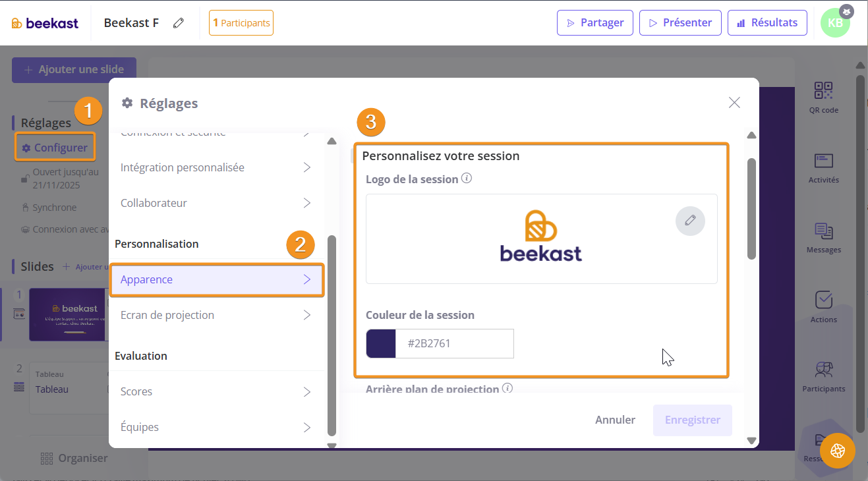
Task: Select the Scores menu item
Action: tap(216, 391)
